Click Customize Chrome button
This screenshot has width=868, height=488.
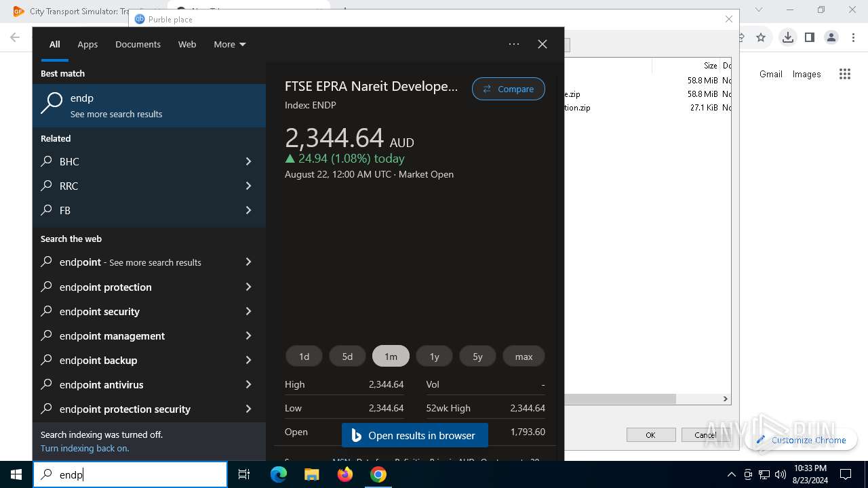801,440
